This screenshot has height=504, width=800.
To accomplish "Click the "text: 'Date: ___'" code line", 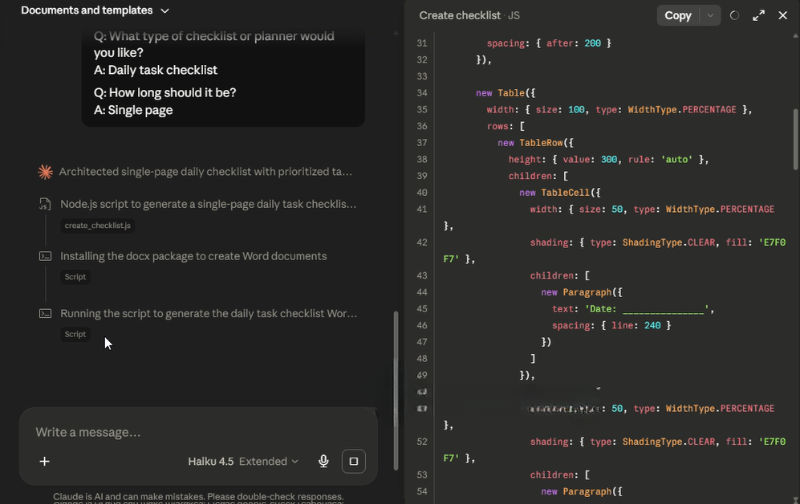I will click(x=633, y=309).
